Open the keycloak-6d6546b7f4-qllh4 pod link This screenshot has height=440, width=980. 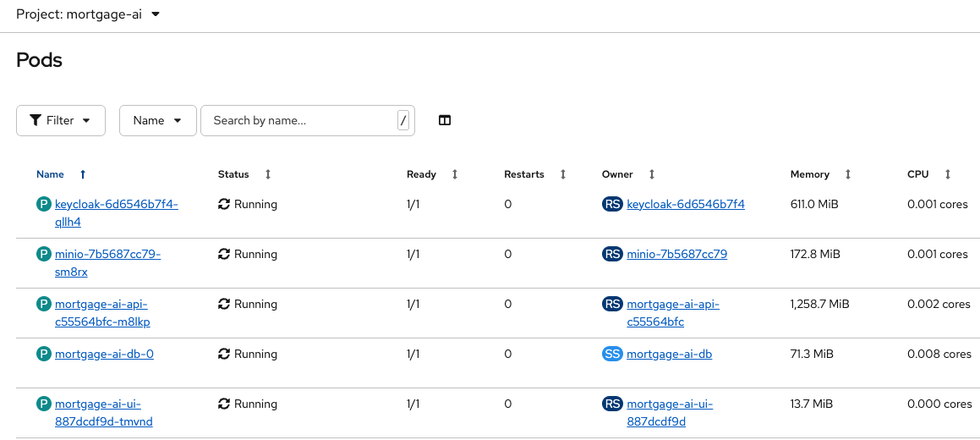[x=116, y=204]
